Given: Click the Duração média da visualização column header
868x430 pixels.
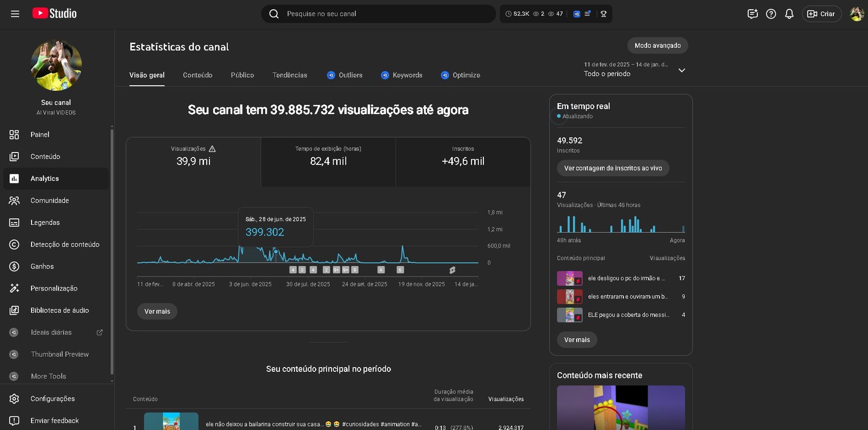Looking at the screenshot, I should [x=454, y=395].
